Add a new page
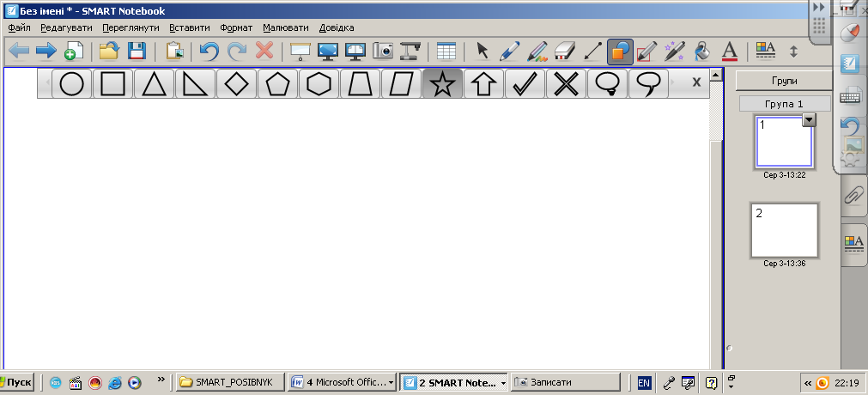 [73, 52]
